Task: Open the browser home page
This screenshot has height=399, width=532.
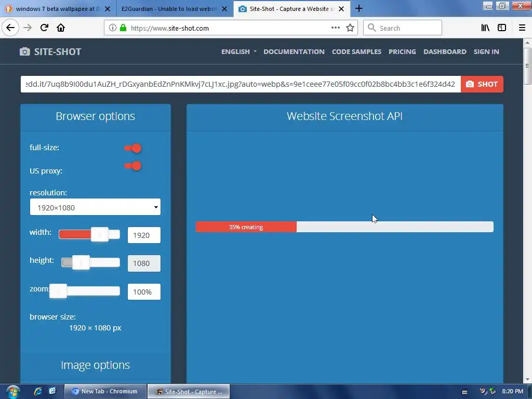Action: [61, 28]
